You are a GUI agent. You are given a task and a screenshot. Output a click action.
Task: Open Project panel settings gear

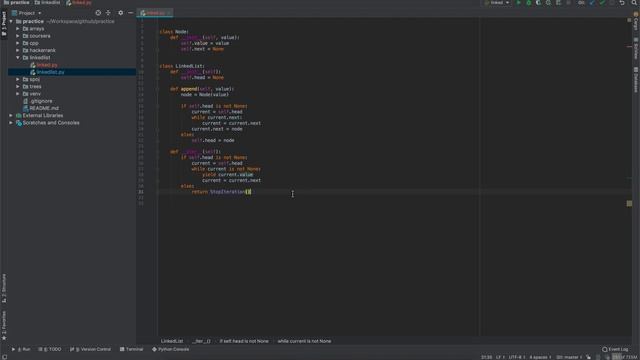click(120, 13)
